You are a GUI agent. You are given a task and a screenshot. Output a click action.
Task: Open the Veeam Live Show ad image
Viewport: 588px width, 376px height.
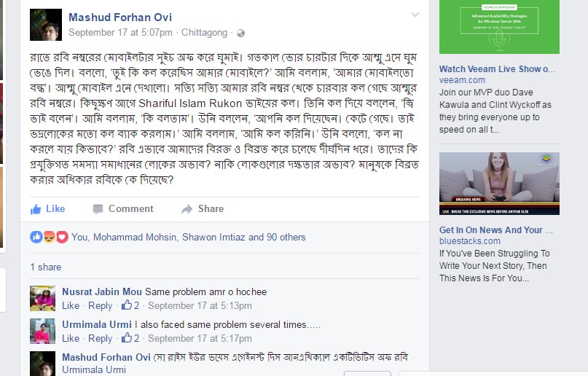[x=499, y=27]
